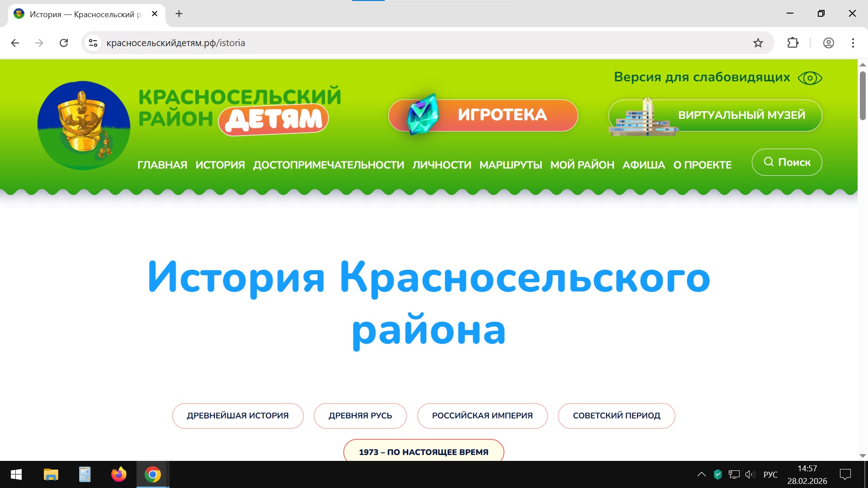The image size is (868, 488).
Task: Click the eye icon for visually impaired version
Action: tap(810, 78)
